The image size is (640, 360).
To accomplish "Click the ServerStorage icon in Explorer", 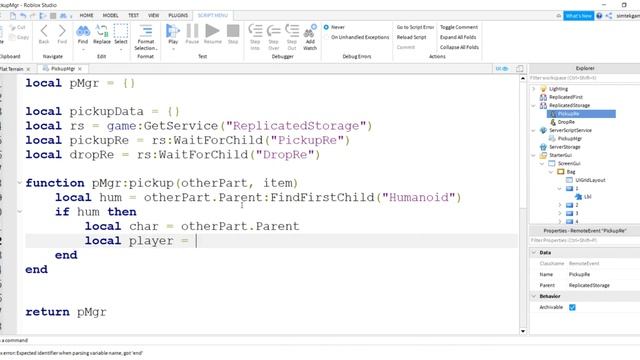I will pyautogui.click(x=543, y=147).
